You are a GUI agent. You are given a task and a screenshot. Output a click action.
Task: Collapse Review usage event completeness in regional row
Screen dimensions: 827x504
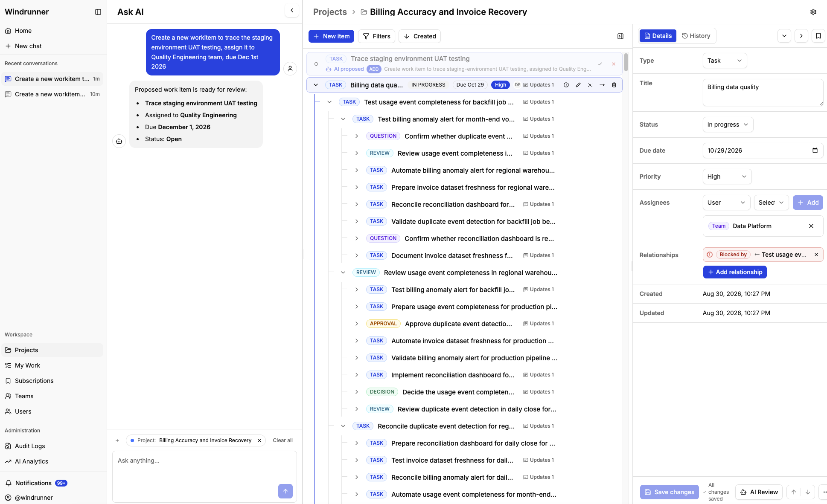343,272
